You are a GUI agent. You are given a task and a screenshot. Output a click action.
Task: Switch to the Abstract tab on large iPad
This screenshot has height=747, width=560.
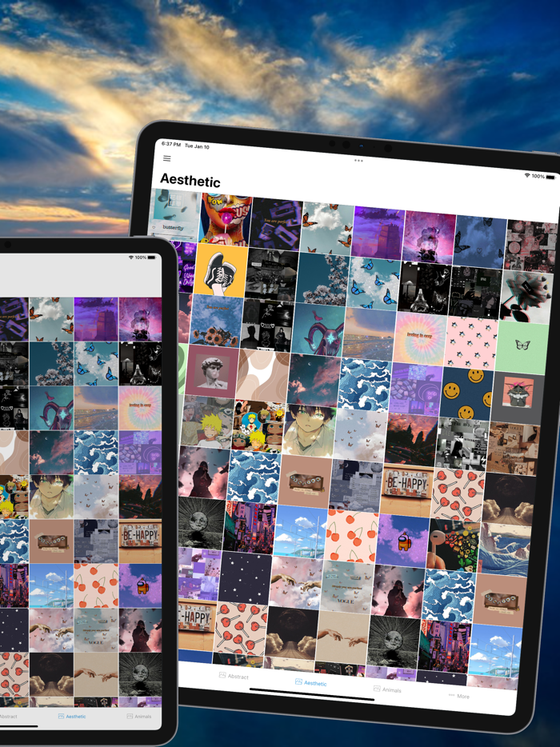click(234, 676)
